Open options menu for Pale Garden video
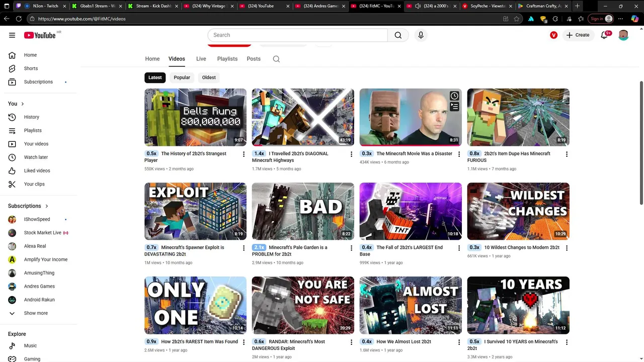 pos(351,248)
